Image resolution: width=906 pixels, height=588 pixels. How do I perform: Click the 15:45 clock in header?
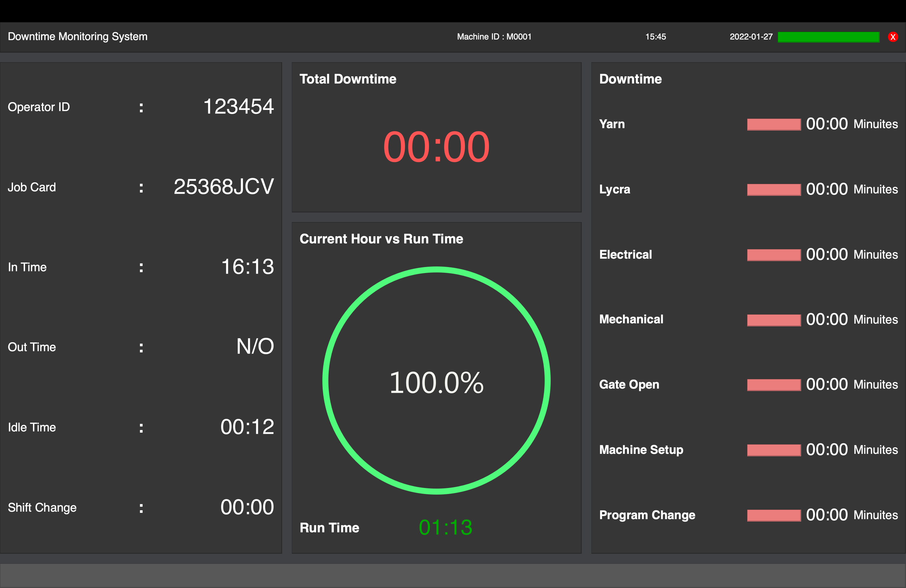click(x=656, y=37)
